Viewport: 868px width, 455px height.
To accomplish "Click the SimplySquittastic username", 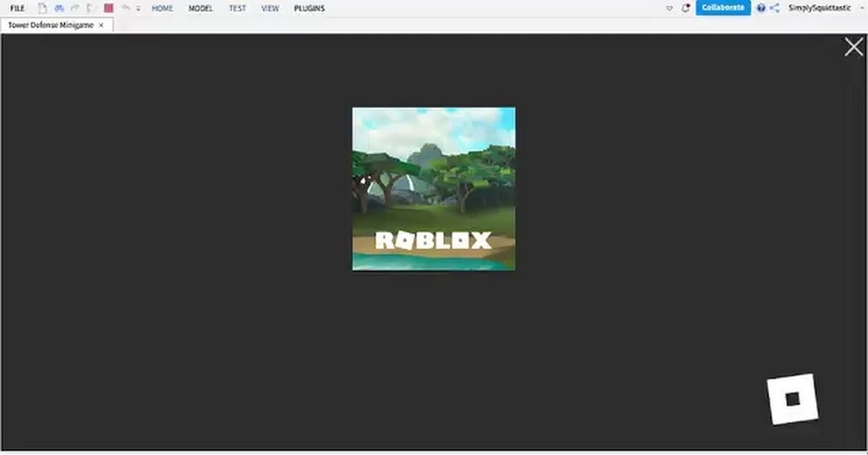I will coord(820,8).
